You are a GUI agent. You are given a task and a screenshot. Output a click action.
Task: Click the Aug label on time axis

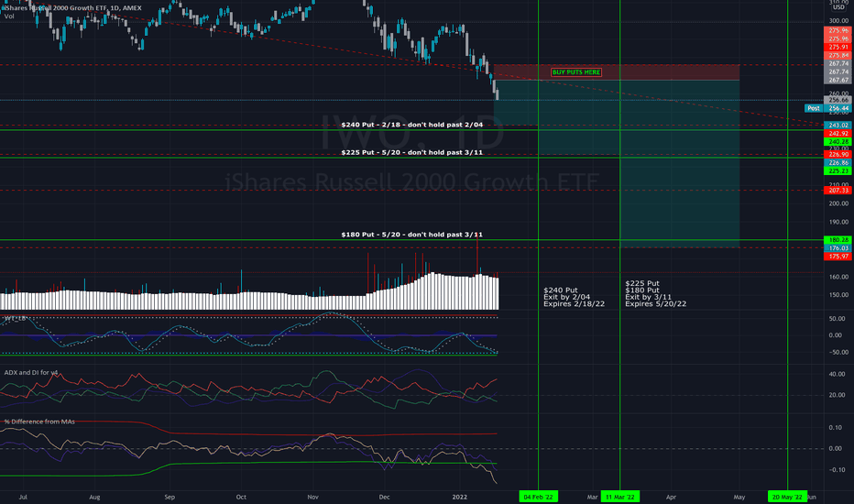click(94, 497)
